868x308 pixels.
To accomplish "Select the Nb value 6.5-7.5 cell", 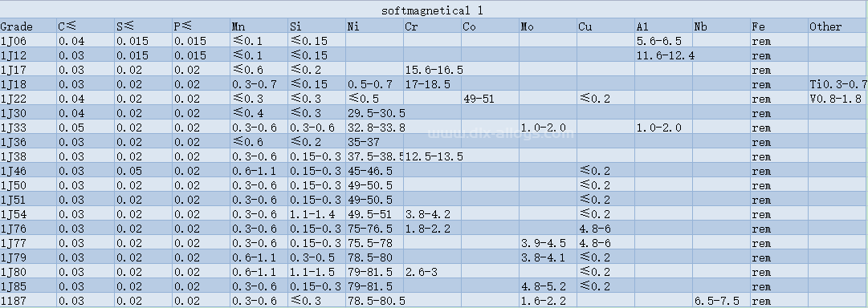I will 721,301.
